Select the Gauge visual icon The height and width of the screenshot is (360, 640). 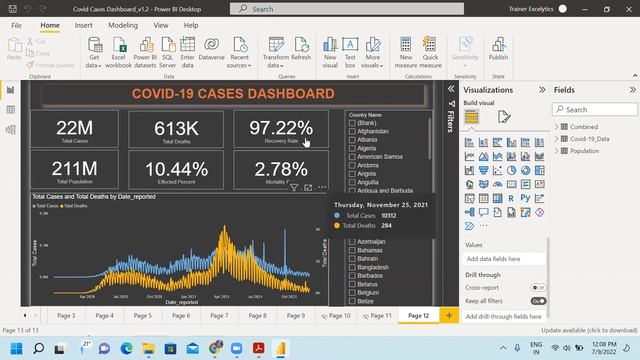tap(498, 184)
